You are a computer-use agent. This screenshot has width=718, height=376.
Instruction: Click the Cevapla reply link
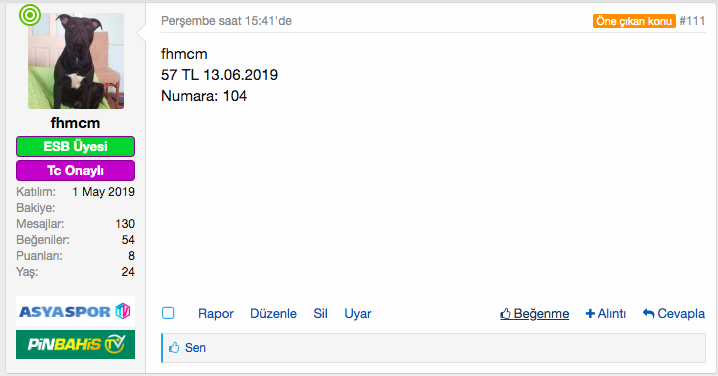[x=681, y=314]
